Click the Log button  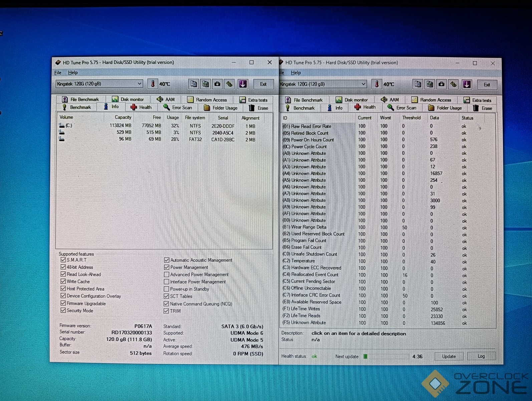(x=481, y=356)
